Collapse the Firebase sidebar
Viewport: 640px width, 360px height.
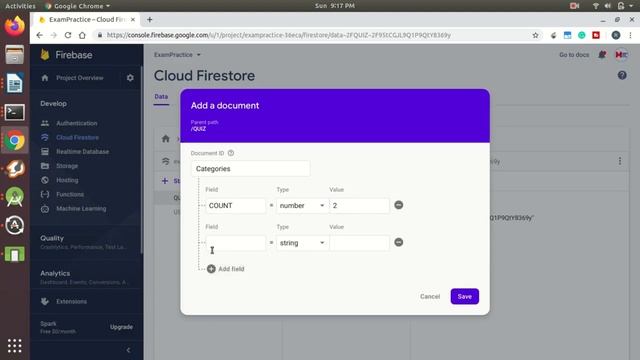pos(128,350)
